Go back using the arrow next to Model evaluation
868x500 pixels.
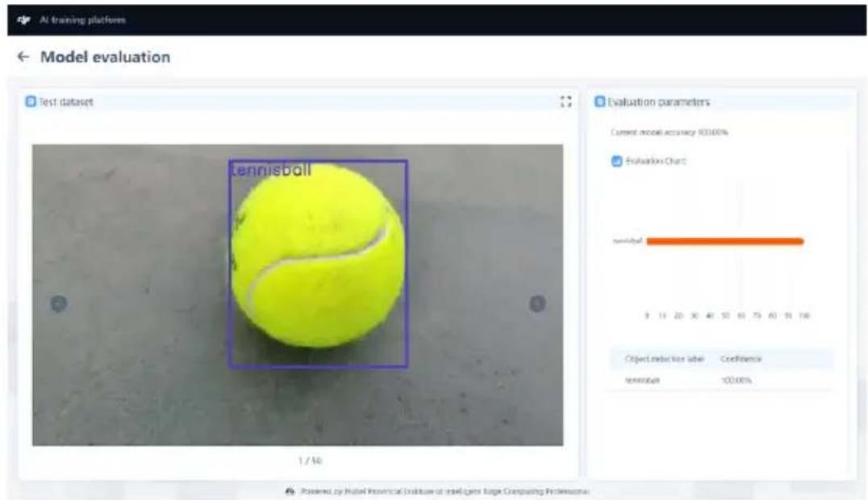pos(23,56)
